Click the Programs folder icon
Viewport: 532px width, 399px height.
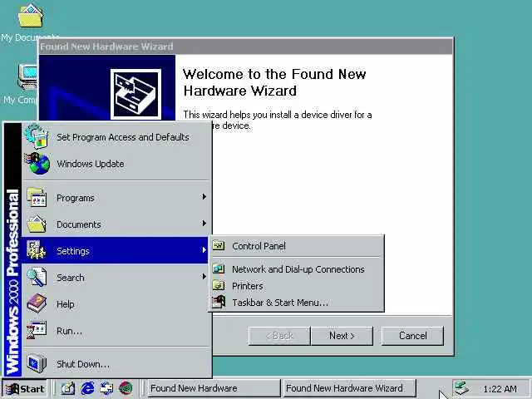pyautogui.click(x=37, y=197)
